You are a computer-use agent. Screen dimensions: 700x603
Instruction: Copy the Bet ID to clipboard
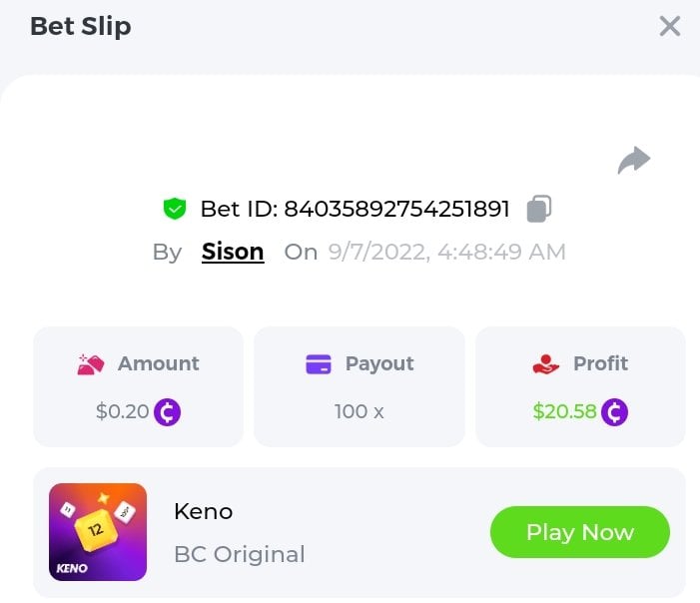pos(539,209)
